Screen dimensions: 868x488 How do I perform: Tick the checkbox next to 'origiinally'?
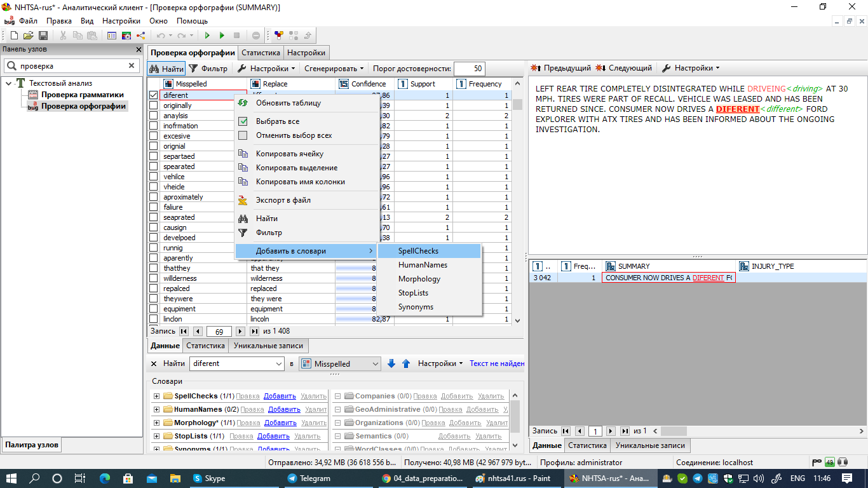153,105
